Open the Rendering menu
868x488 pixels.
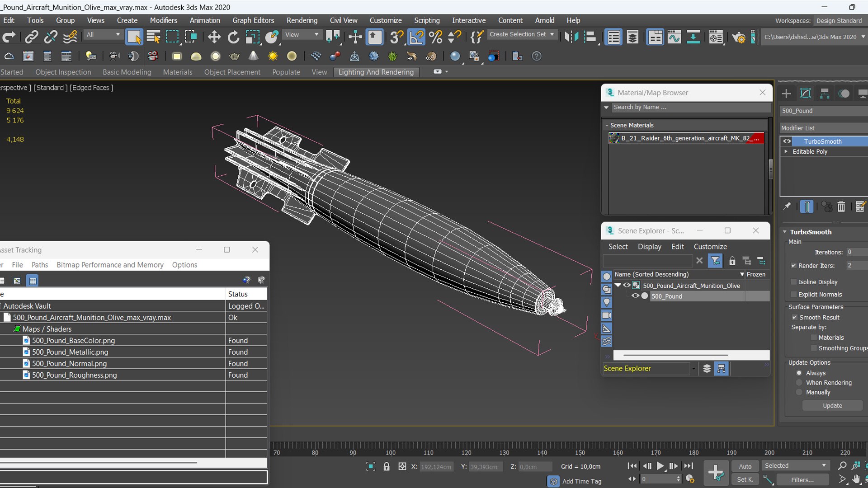coord(302,20)
